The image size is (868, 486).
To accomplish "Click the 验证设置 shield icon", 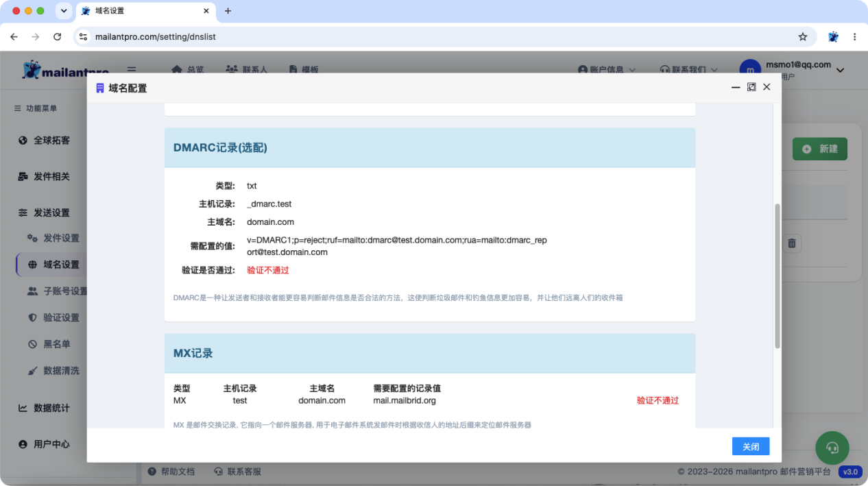I will [32, 318].
